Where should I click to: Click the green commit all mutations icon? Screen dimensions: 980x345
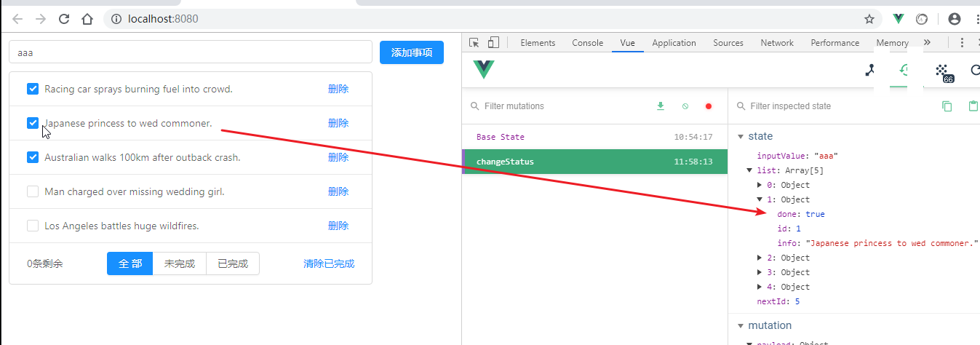(661, 106)
